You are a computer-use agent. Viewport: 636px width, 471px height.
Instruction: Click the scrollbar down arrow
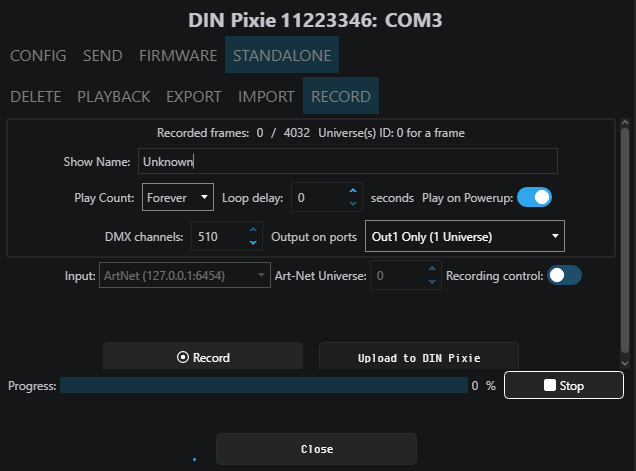point(625,363)
